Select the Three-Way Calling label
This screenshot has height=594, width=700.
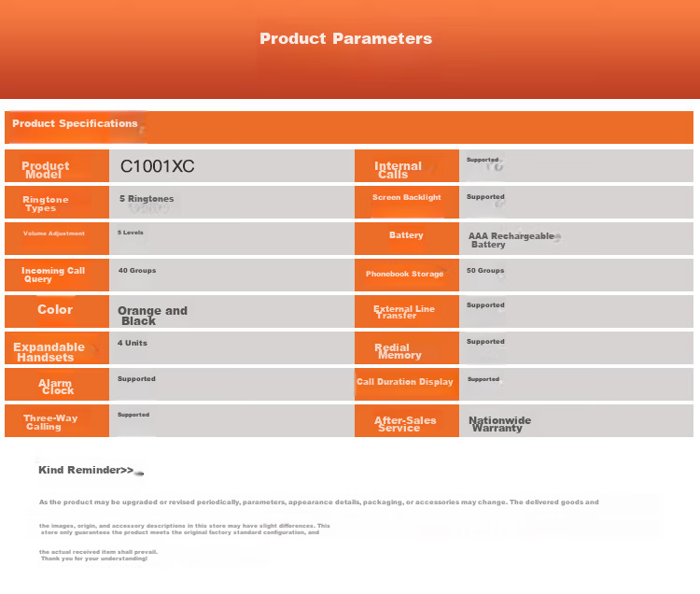click(x=50, y=422)
